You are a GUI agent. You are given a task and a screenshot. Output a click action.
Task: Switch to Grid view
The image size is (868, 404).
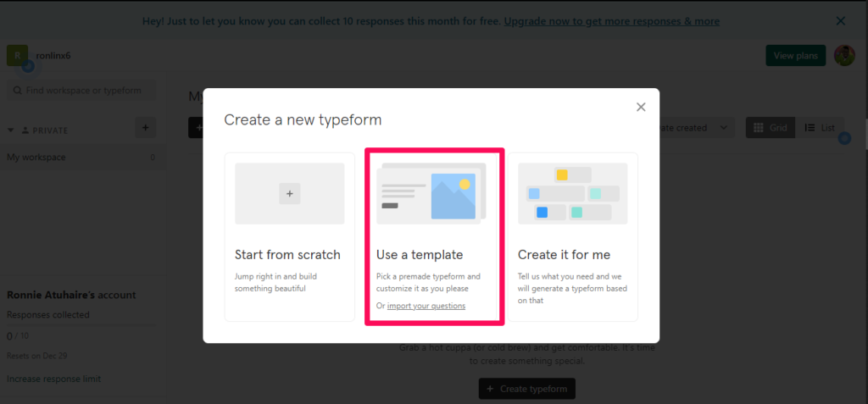click(771, 128)
